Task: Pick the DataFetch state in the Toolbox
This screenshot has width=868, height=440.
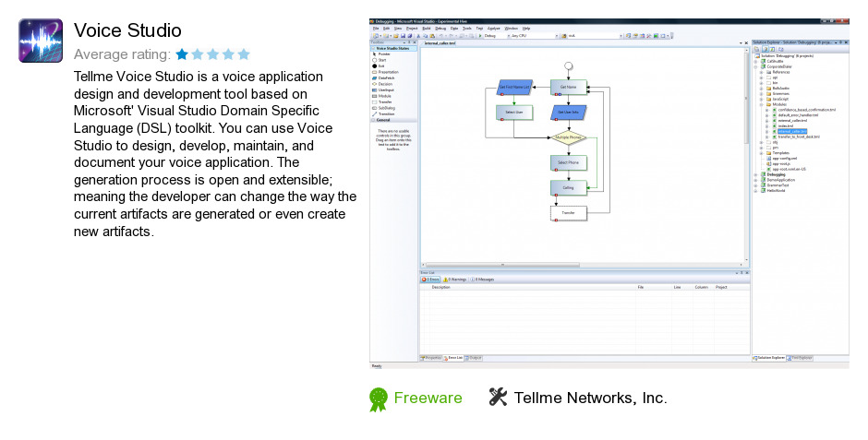Action: [x=384, y=77]
